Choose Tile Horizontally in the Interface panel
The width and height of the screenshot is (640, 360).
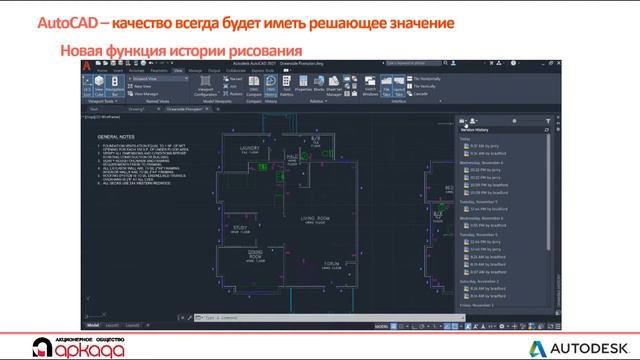coord(424,78)
